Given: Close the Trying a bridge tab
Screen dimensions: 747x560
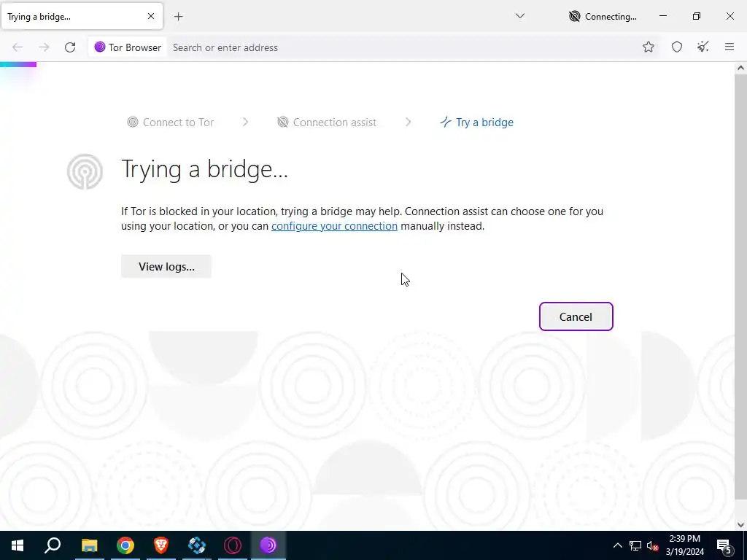Looking at the screenshot, I should pyautogui.click(x=151, y=16).
